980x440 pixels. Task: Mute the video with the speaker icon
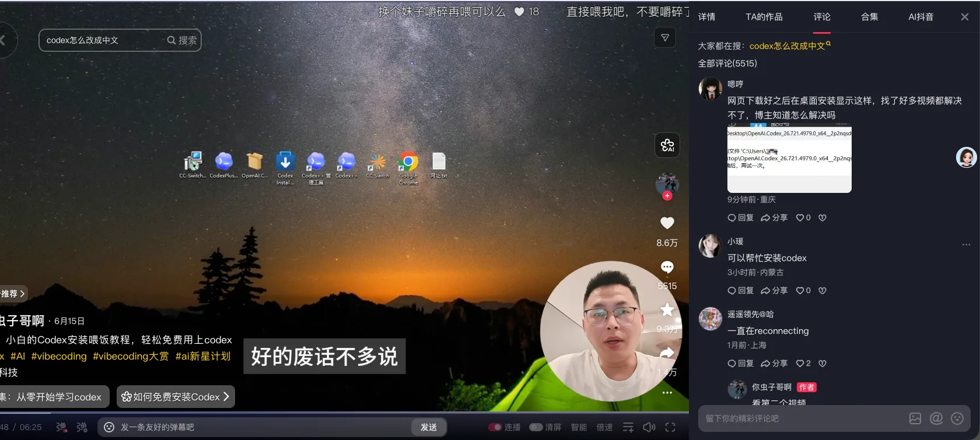(649, 427)
